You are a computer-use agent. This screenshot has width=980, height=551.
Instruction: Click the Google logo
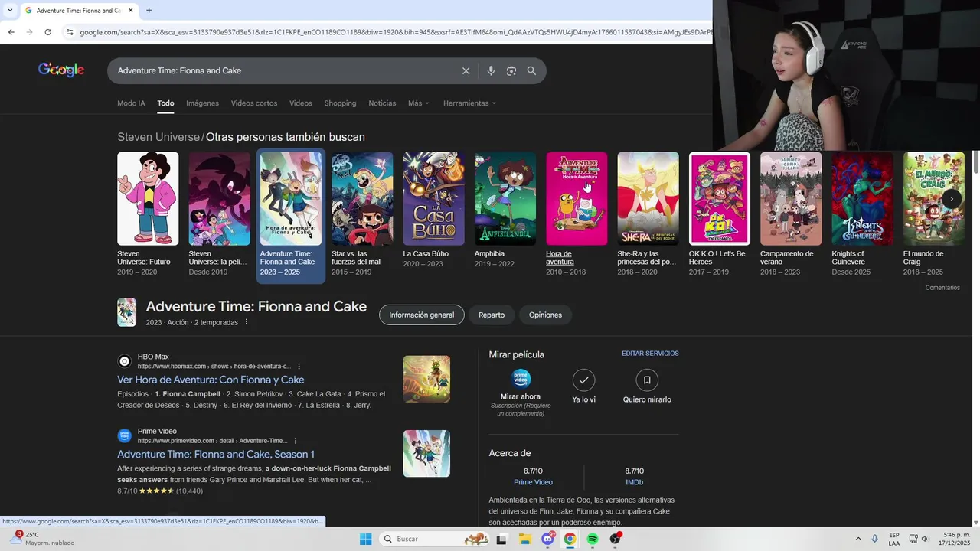[x=61, y=70]
